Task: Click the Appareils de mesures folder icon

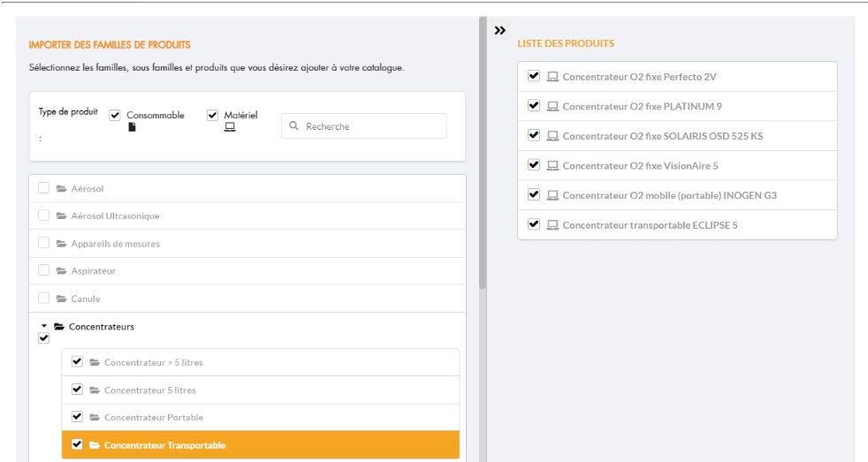Action: (62, 244)
